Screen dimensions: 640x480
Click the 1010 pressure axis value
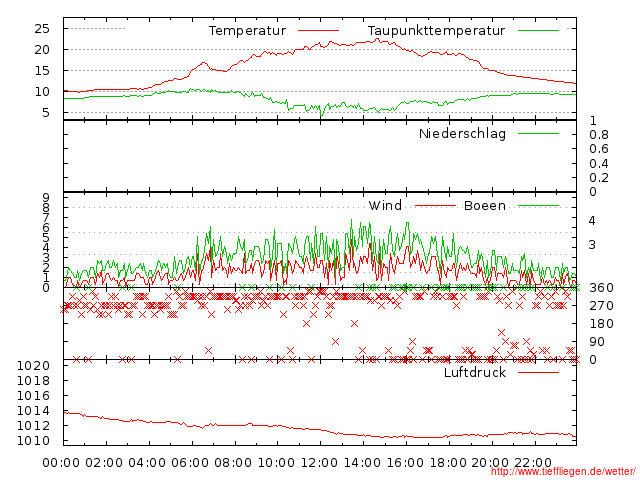pyautogui.click(x=33, y=441)
